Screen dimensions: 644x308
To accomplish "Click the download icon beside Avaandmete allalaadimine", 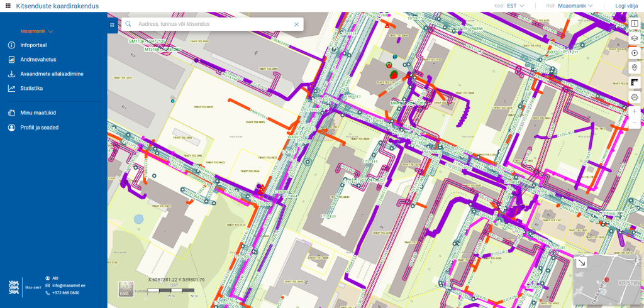I will [11, 74].
